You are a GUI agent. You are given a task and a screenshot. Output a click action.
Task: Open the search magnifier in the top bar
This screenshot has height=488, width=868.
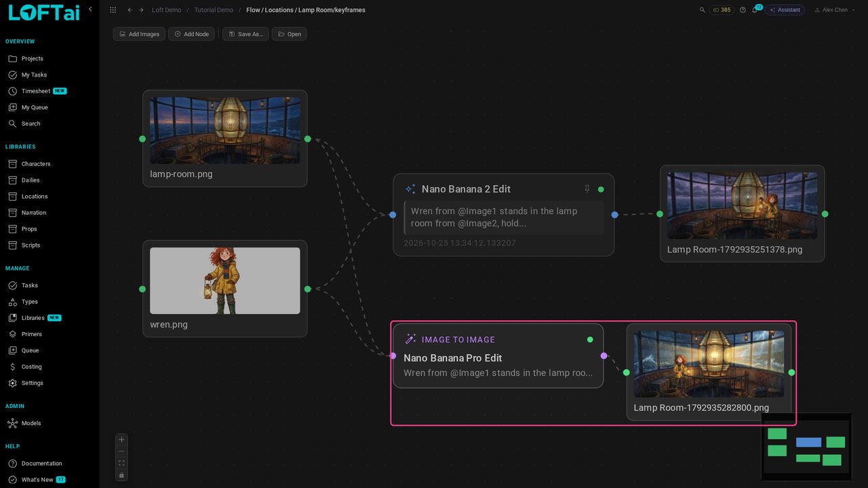[703, 10]
